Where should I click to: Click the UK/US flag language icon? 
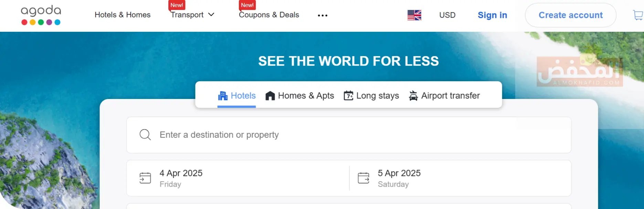[x=414, y=15]
